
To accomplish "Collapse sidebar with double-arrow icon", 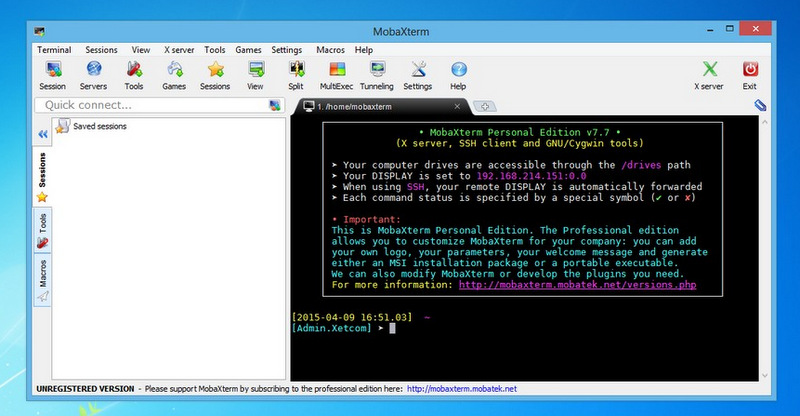I will 43,134.
